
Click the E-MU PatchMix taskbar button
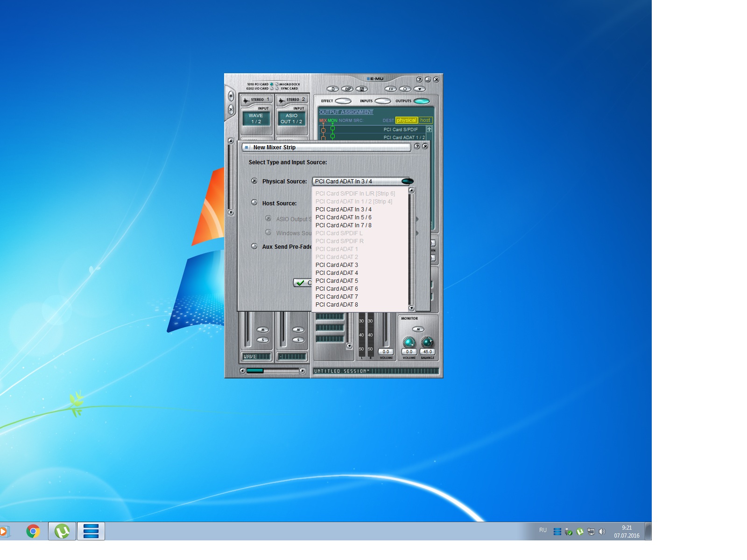click(91, 531)
